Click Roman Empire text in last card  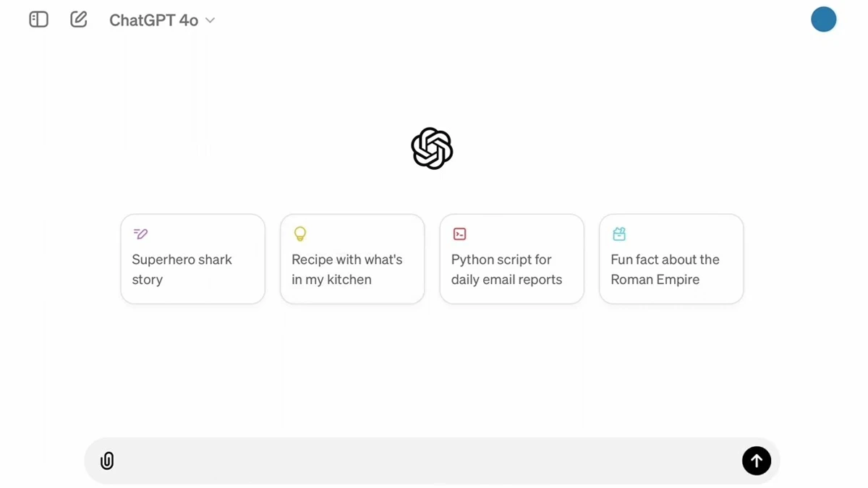pos(655,279)
